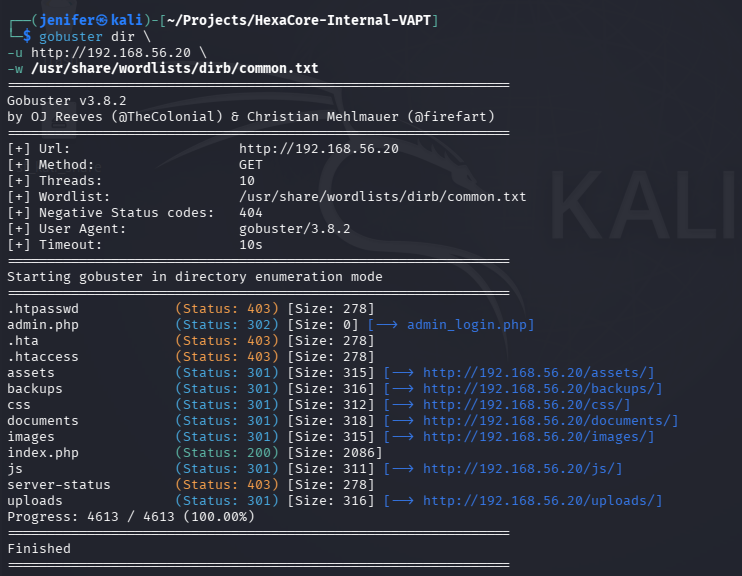Screen dimensions: 742x576
Task: Click the Size: 2086 value
Action: 335,453
